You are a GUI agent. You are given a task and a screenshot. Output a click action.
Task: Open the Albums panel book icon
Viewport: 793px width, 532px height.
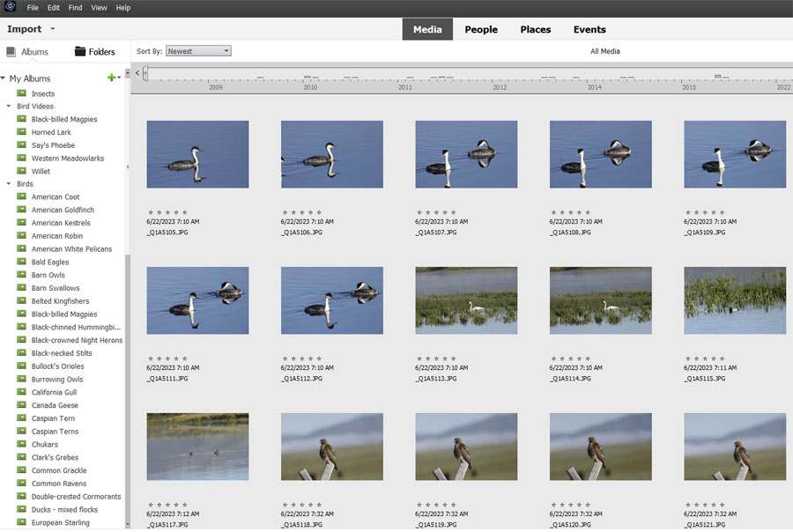pos(11,52)
